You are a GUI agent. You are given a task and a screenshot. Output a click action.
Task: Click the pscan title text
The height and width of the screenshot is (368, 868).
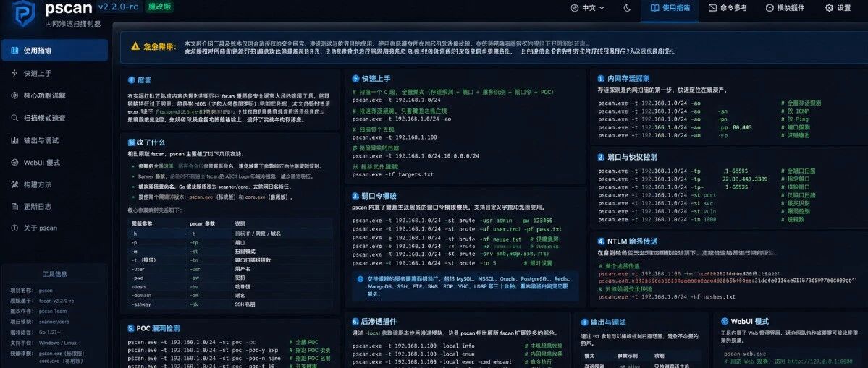pos(68,8)
